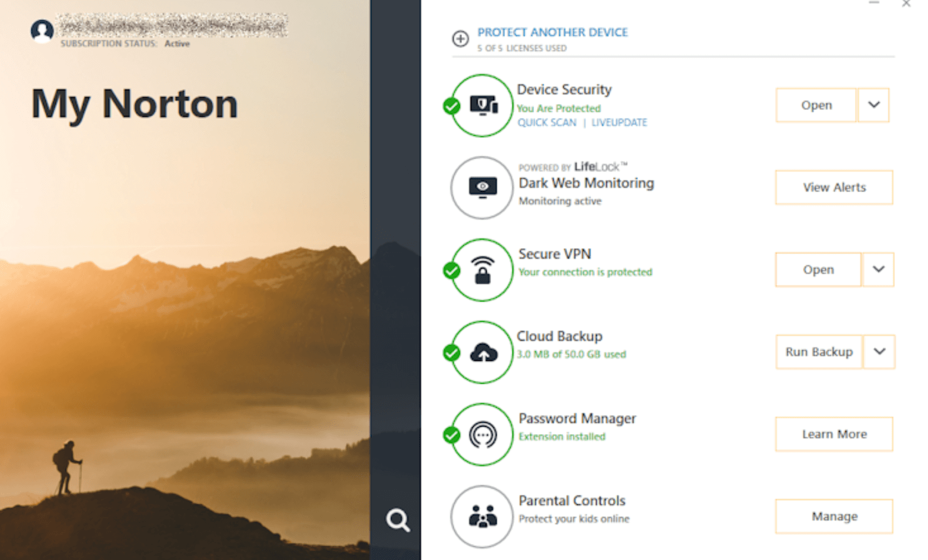The image size is (928, 560).
Task: Click the Cloud Backup upload icon
Action: [483, 352]
